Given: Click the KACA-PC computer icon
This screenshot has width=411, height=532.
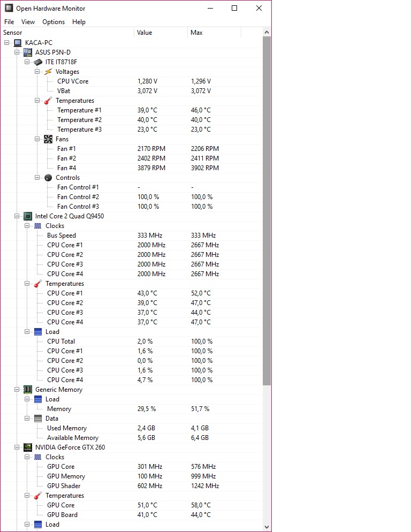Looking at the screenshot, I should point(18,43).
